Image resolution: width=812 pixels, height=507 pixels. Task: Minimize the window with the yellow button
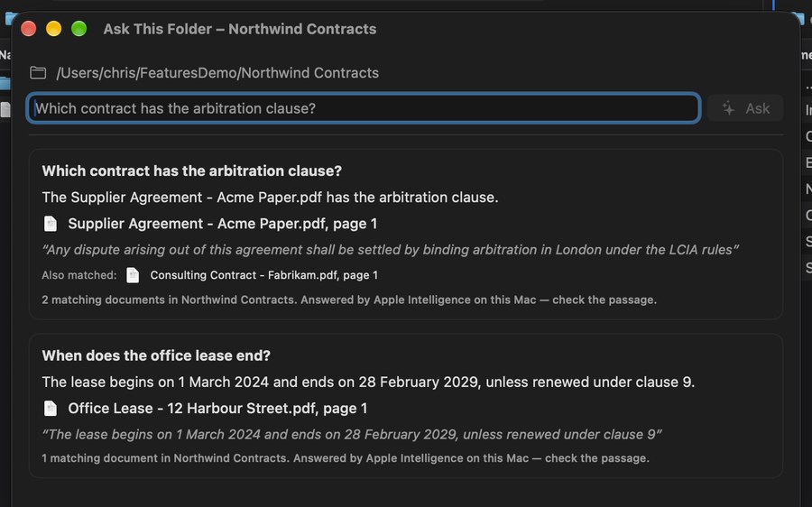pos(54,29)
